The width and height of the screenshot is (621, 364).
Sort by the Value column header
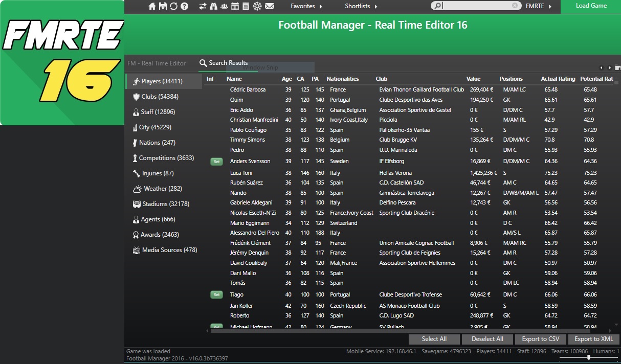(474, 79)
